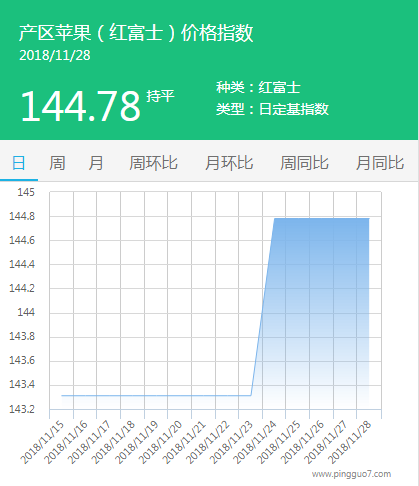
Task: Click the y-axis label 143.8
Action: pos(22,336)
